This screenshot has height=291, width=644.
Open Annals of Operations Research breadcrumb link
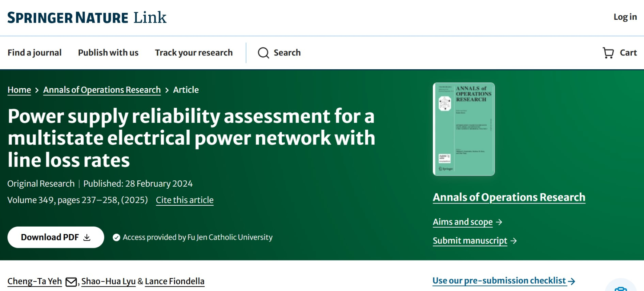[x=102, y=90]
